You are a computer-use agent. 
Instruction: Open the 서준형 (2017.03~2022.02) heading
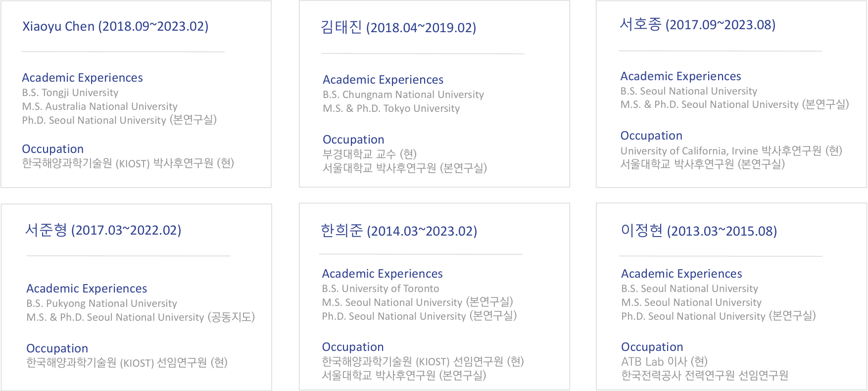(103, 230)
